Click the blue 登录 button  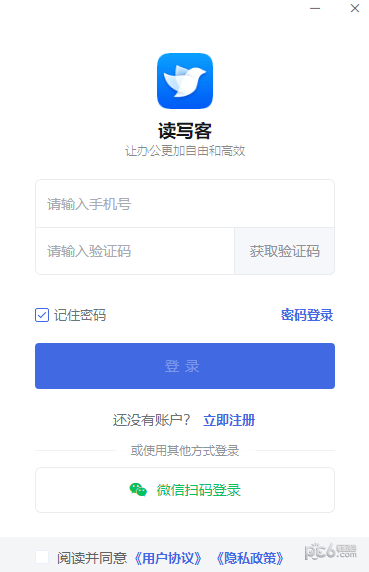tap(185, 366)
